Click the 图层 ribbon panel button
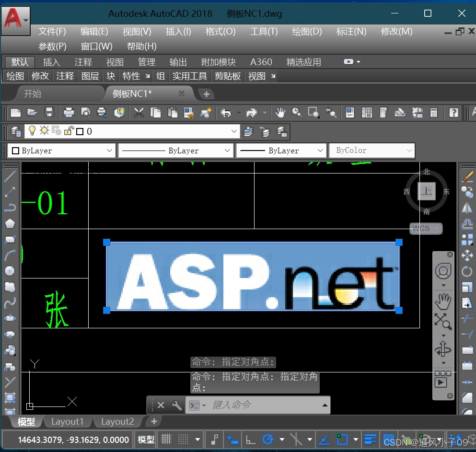476x452 pixels. 90,76
